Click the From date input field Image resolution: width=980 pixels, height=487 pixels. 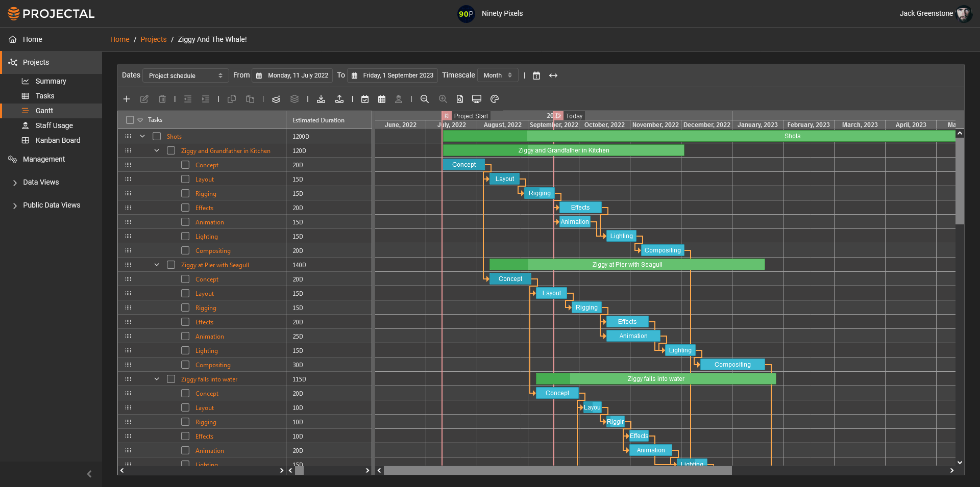(x=292, y=75)
